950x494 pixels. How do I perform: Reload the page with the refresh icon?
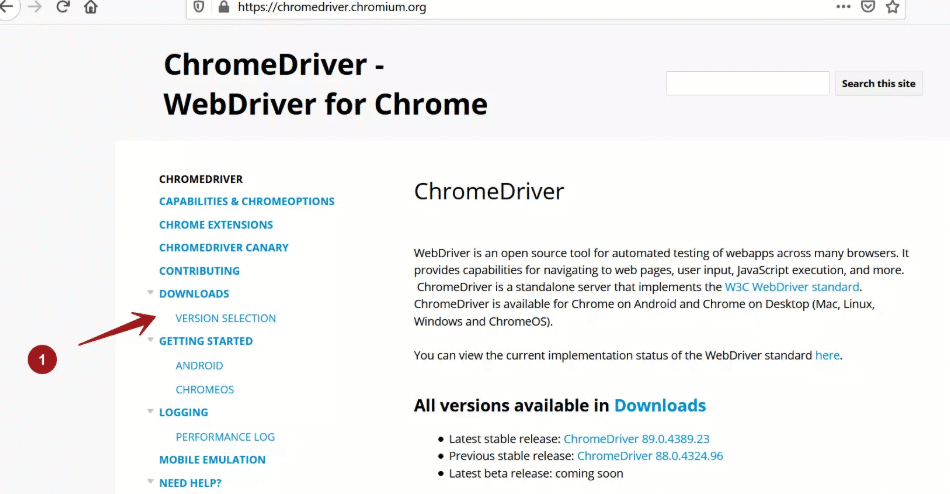click(x=63, y=7)
